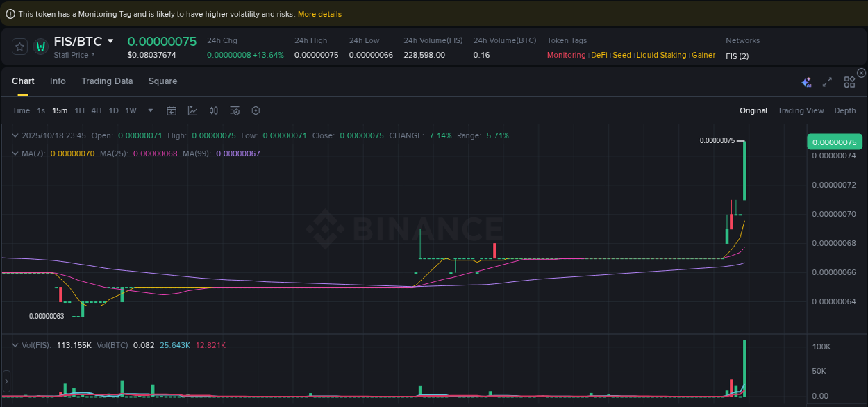Open the extra time intervals dropdown arrow
Screen dimensions: 868x407
(150, 110)
